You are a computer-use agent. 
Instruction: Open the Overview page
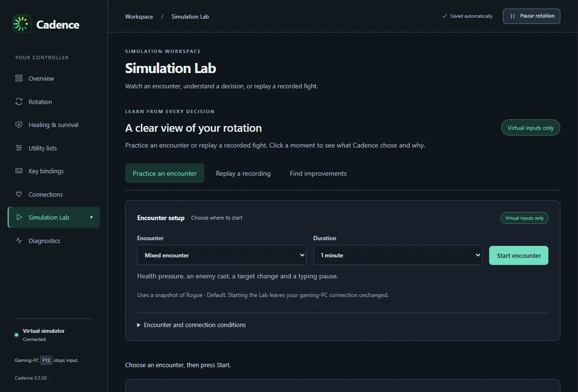[x=54, y=78]
